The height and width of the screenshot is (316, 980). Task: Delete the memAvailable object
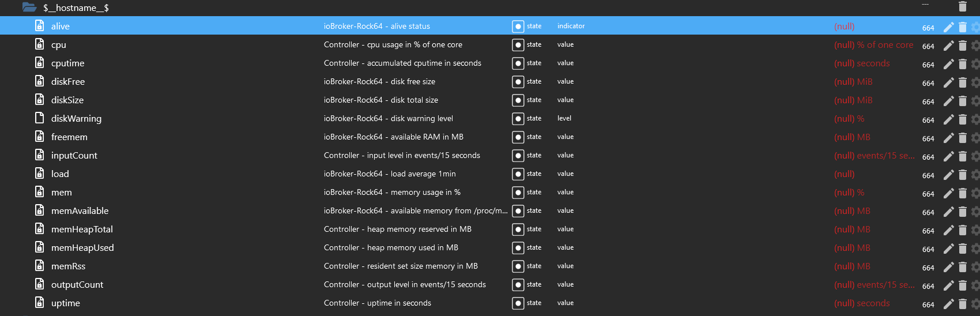962,212
